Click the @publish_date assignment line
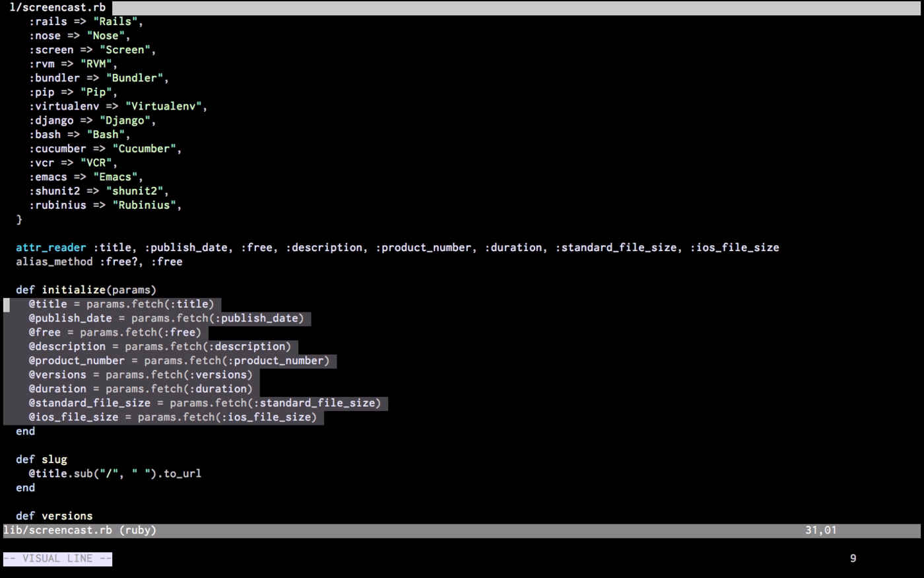The height and width of the screenshot is (578, 924). click(166, 318)
